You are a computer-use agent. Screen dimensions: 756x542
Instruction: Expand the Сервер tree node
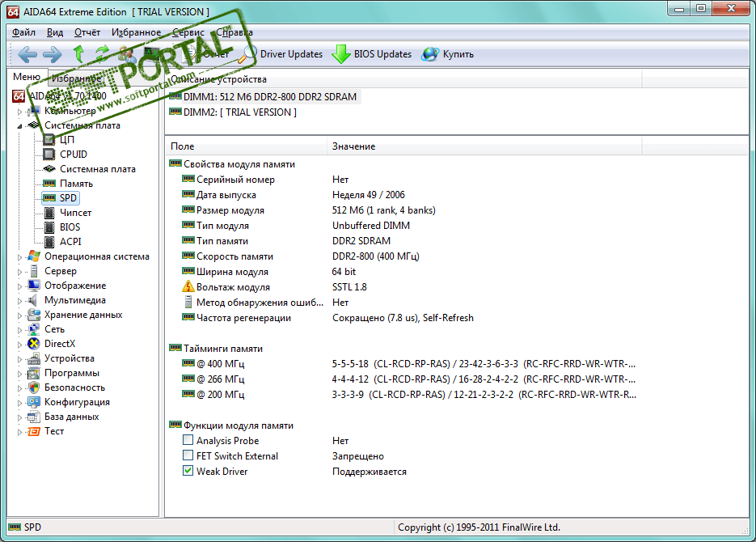pyautogui.click(x=19, y=272)
